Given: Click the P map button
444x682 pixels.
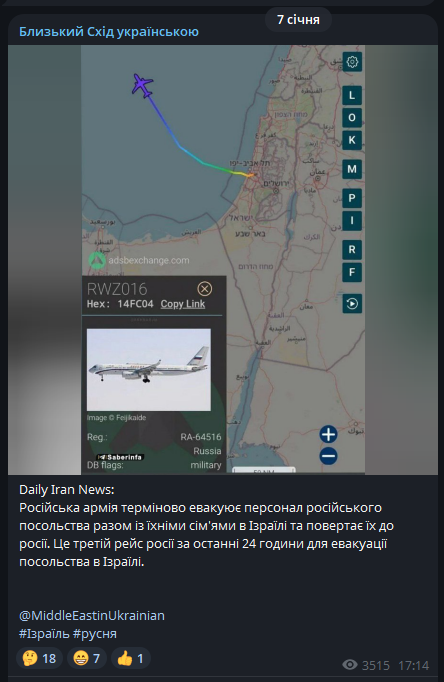Looking at the screenshot, I should pos(352,198).
